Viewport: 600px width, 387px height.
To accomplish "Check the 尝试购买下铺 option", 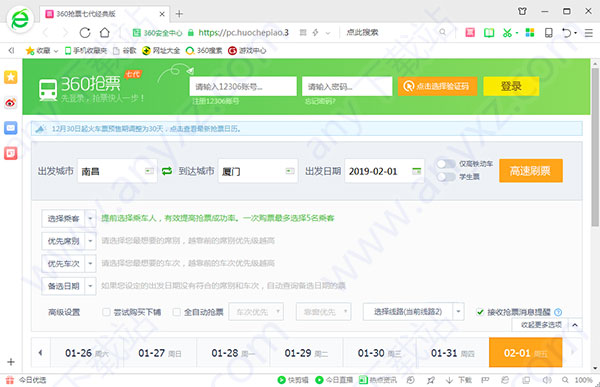I will click(106, 312).
